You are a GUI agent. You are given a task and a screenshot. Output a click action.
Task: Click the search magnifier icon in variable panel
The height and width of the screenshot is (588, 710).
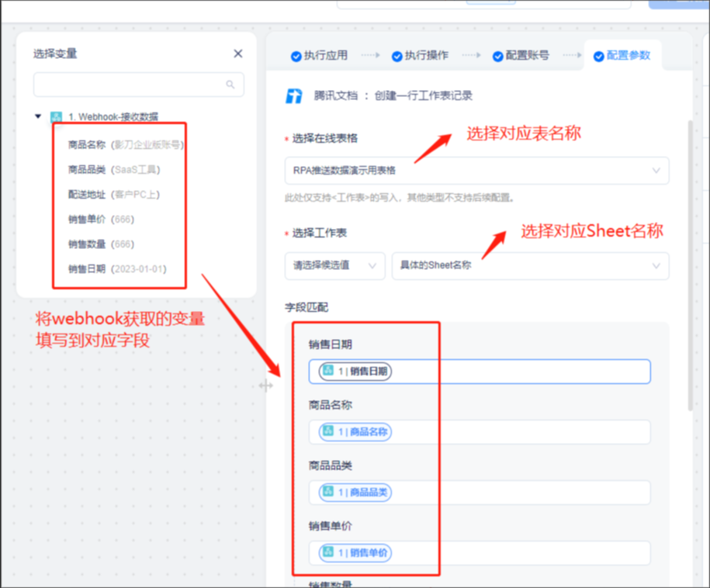[230, 85]
